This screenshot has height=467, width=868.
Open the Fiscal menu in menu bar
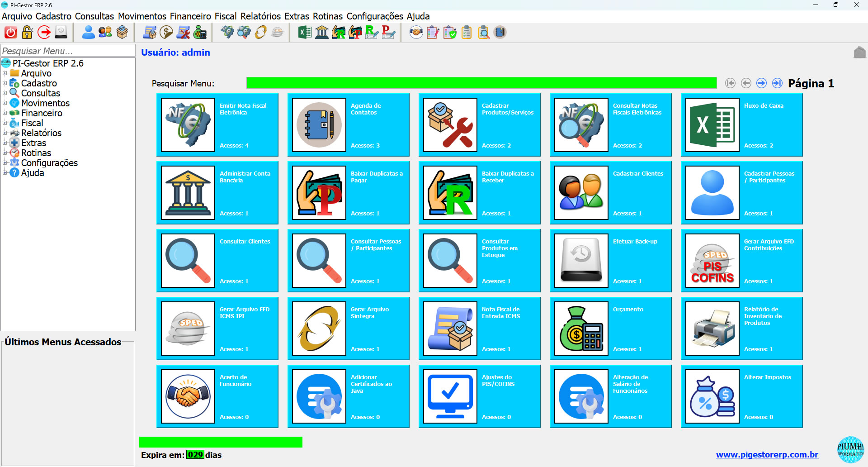click(x=225, y=16)
